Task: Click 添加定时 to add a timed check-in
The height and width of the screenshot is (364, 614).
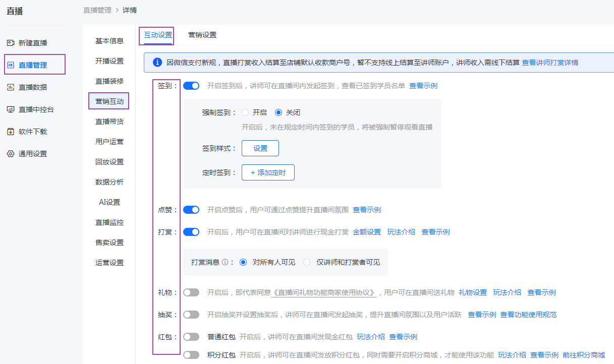Action: [x=268, y=172]
